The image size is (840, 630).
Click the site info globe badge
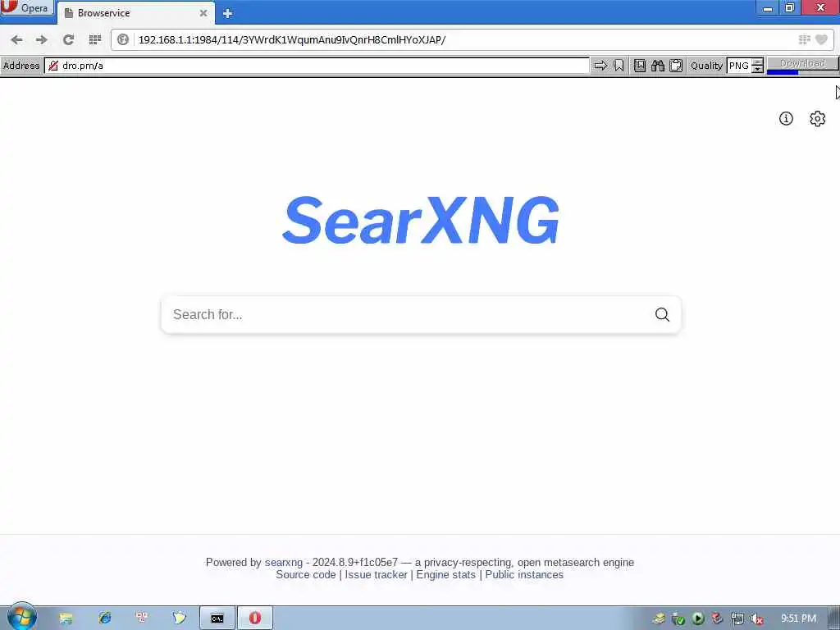coord(123,39)
